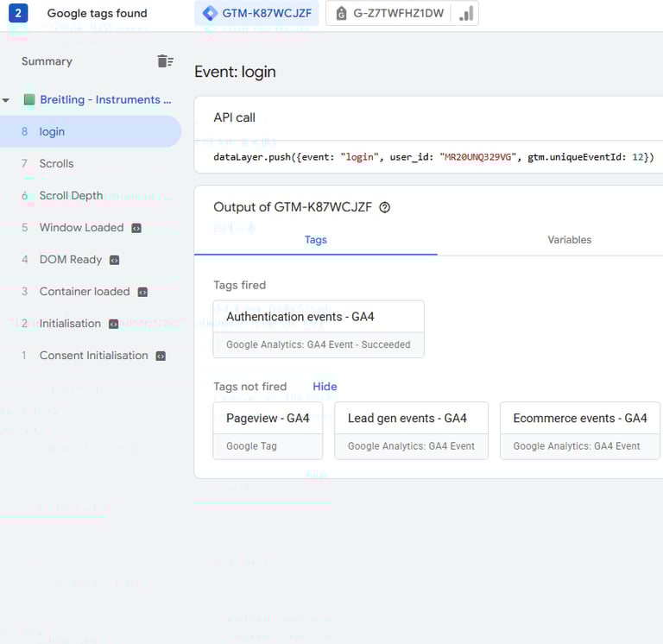Select event 1 Consent Initialisation
This screenshot has width=663, height=644.
click(x=91, y=356)
